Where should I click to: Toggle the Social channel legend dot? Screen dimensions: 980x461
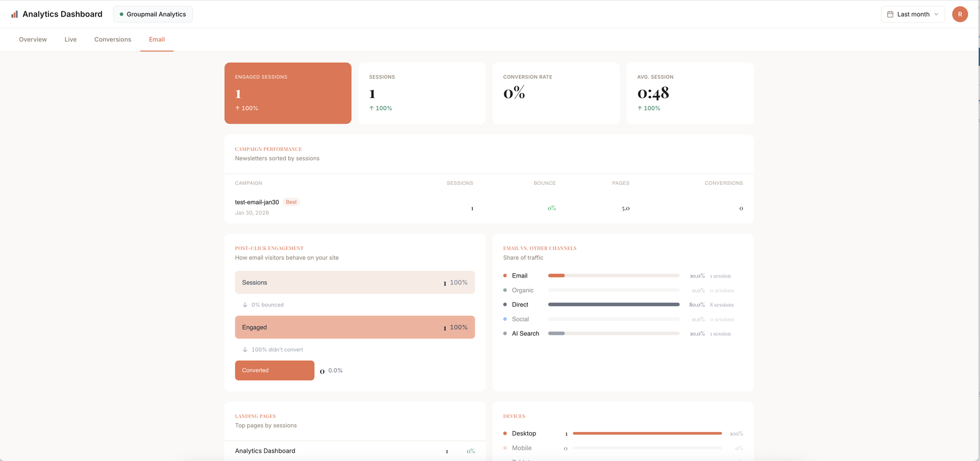pos(505,319)
